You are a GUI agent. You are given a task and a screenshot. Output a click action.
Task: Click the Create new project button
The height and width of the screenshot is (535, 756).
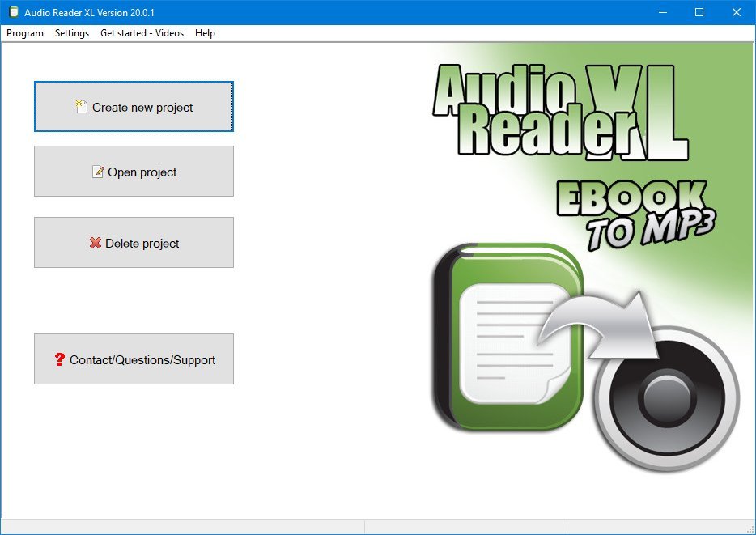(x=134, y=107)
